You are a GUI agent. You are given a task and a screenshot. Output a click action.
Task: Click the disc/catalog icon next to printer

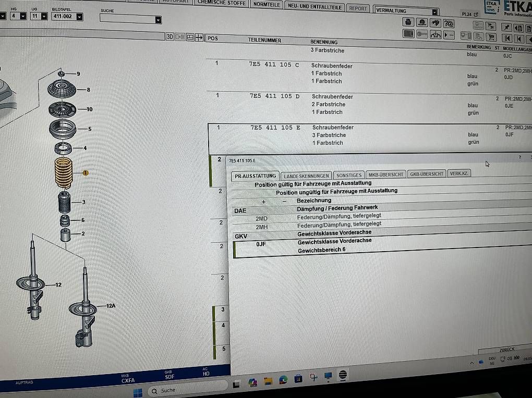[422, 22]
